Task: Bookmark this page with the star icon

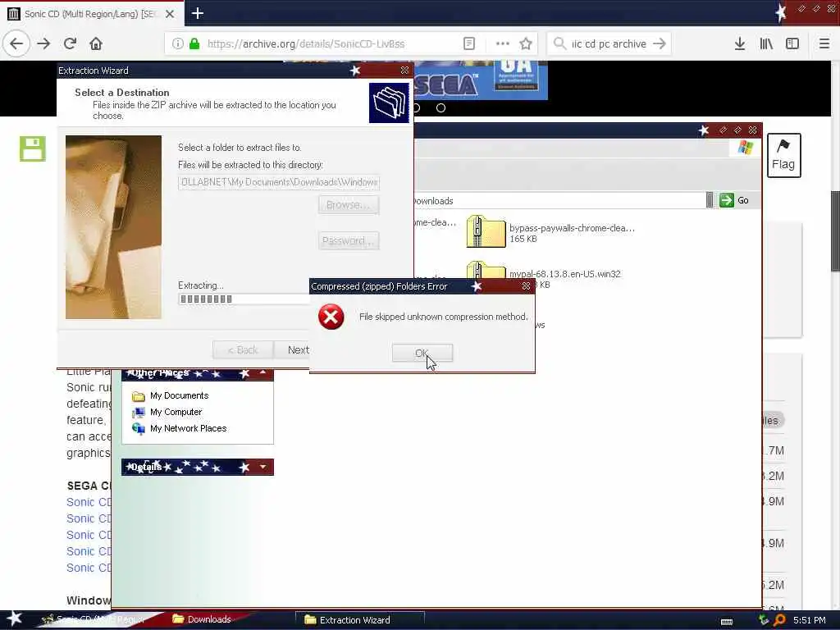Action: pyautogui.click(x=526, y=44)
